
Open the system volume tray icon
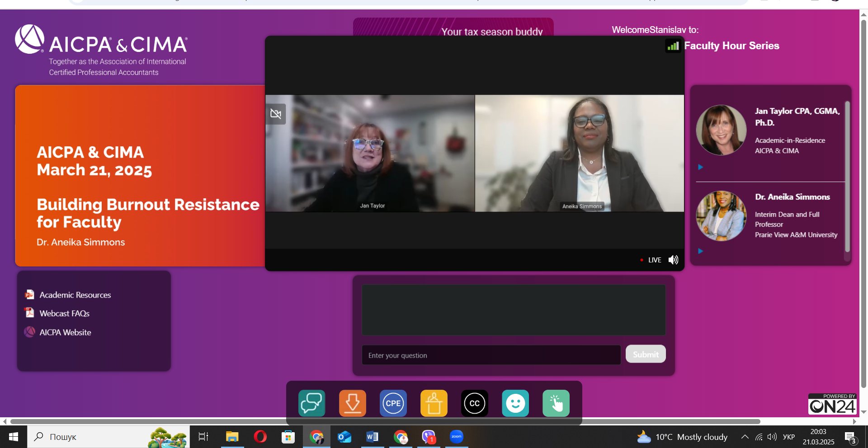click(772, 437)
